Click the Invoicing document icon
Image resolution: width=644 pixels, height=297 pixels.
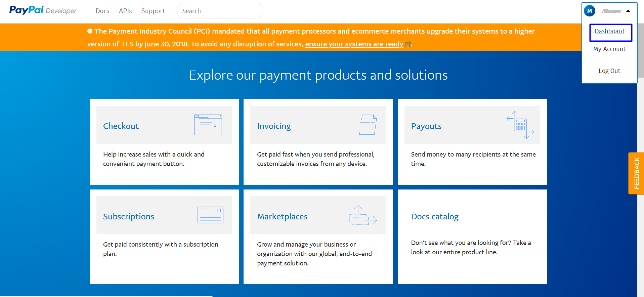[368, 125]
